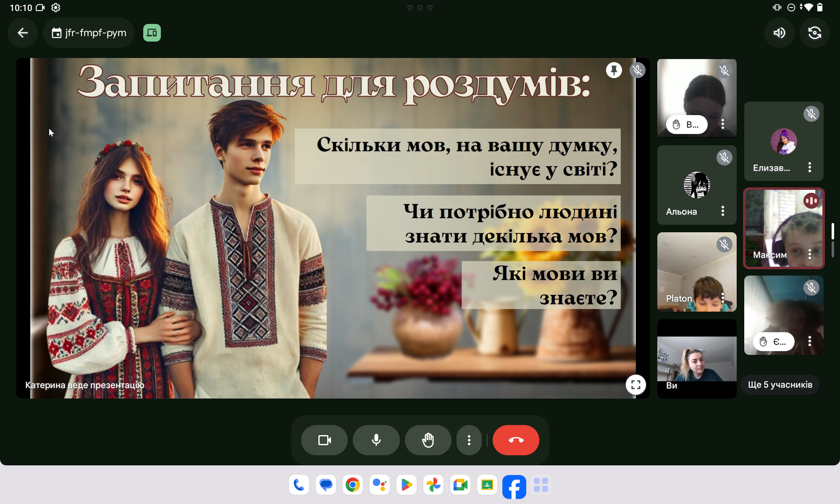Go back using the arrow button
840x504 pixels.
coord(23,33)
